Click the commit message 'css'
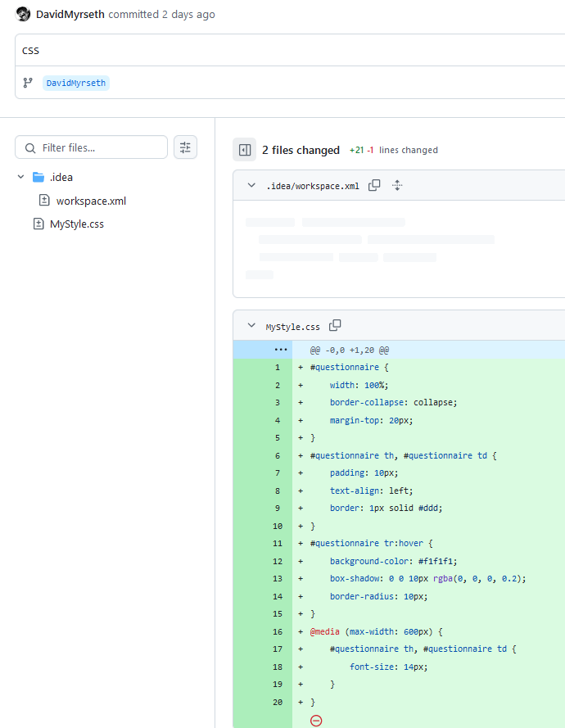Image resolution: width=565 pixels, height=728 pixels. pyautogui.click(x=30, y=50)
